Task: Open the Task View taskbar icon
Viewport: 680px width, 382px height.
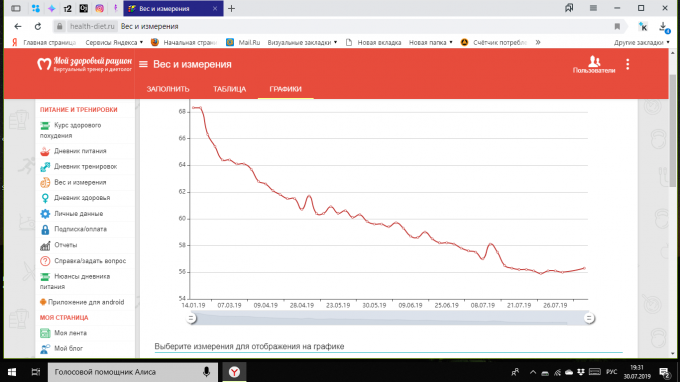Action: pyautogui.click(x=36, y=372)
